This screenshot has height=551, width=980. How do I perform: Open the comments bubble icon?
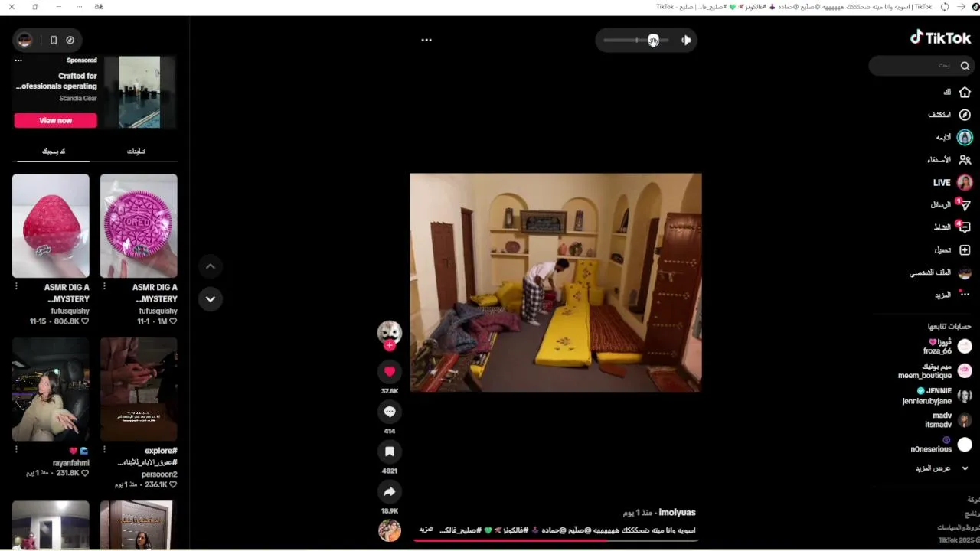click(x=390, y=412)
